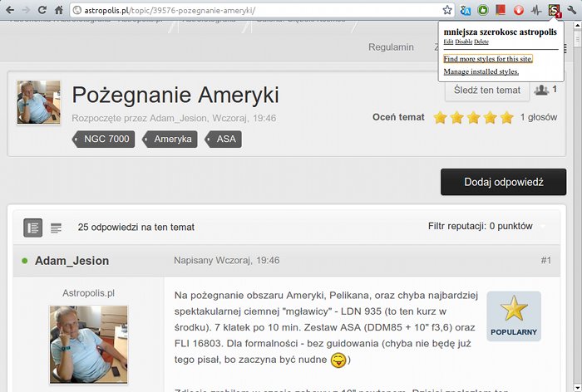Go back using the browser back arrow
Screen dimensions: 582x392
click(10, 10)
